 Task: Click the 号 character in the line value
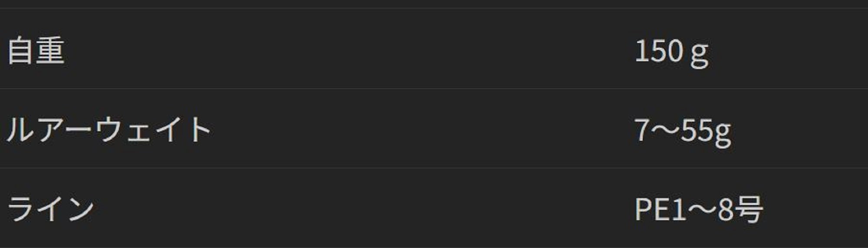point(750,209)
